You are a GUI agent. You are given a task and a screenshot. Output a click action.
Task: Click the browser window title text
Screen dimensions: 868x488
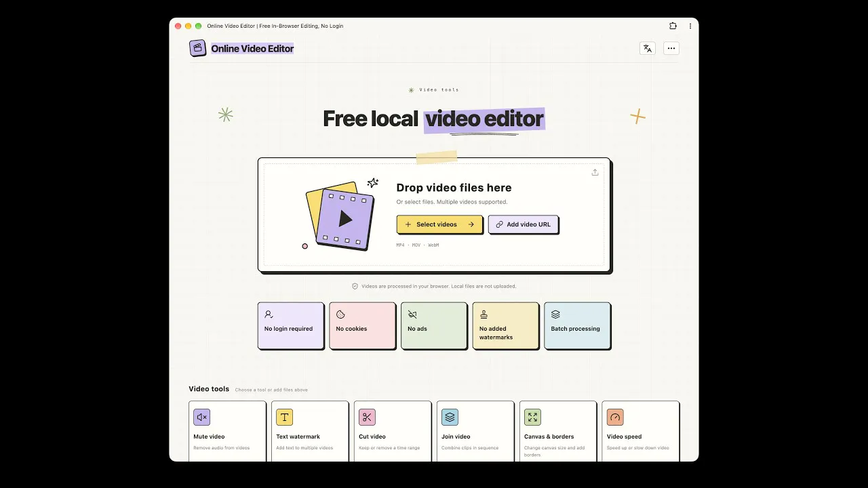click(275, 26)
